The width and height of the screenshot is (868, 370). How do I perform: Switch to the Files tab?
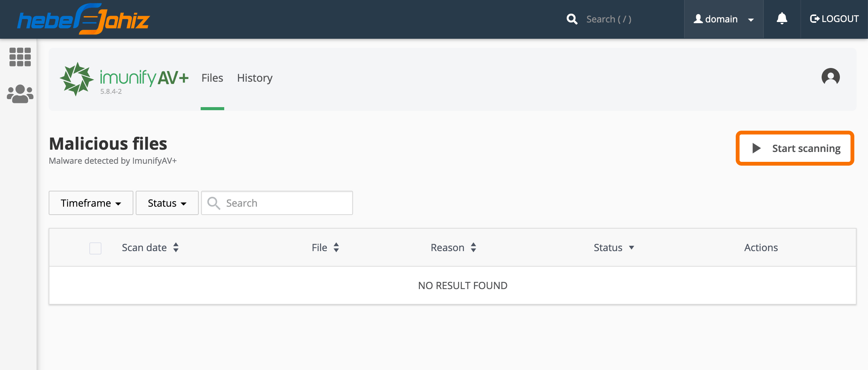(x=212, y=78)
